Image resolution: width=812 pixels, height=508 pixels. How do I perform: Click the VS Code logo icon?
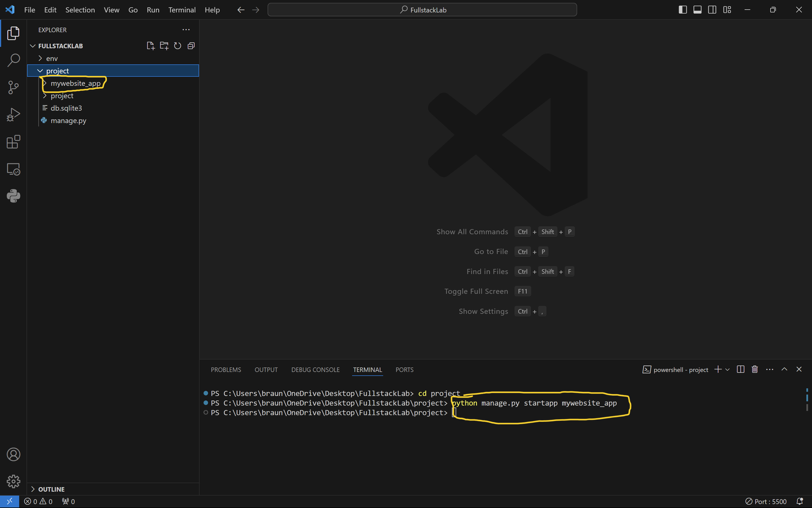(10, 10)
